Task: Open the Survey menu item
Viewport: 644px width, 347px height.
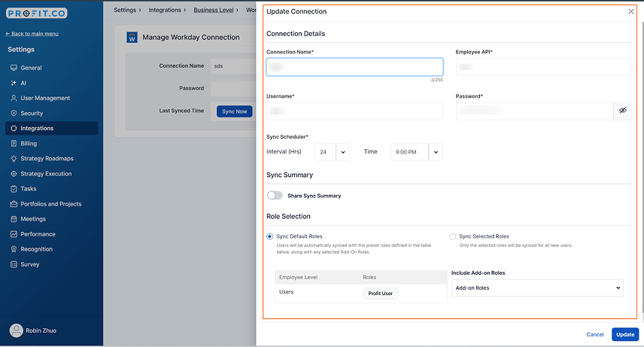Action: [x=52, y=264]
